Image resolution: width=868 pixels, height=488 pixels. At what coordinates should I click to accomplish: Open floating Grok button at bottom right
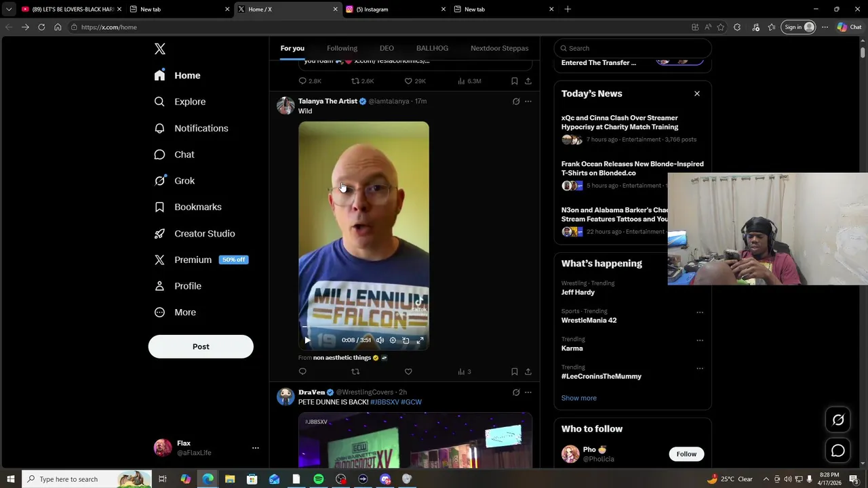pyautogui.click(x=838, y=420)
